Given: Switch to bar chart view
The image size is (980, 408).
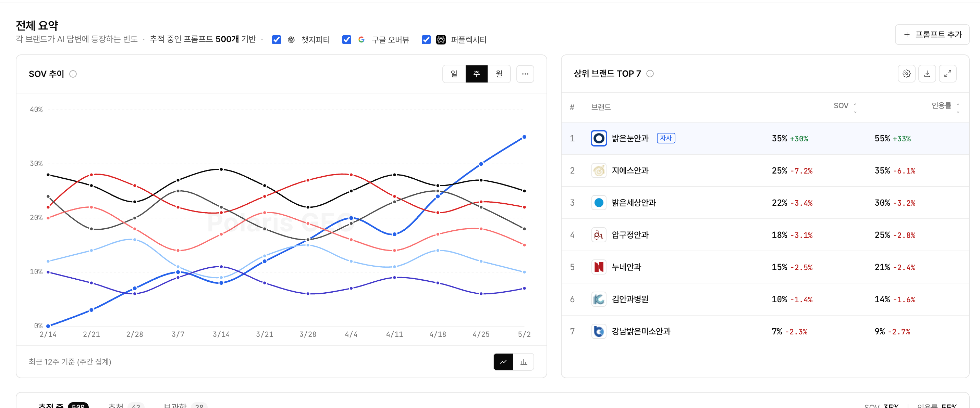Looking at the screenshot, I should [524, 362].
